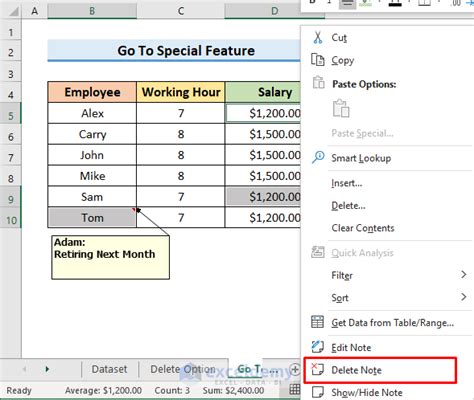The width and height of the screenshot is (474, 400).
Task: Click the New Sheet plus button
Action: point(295,369)
